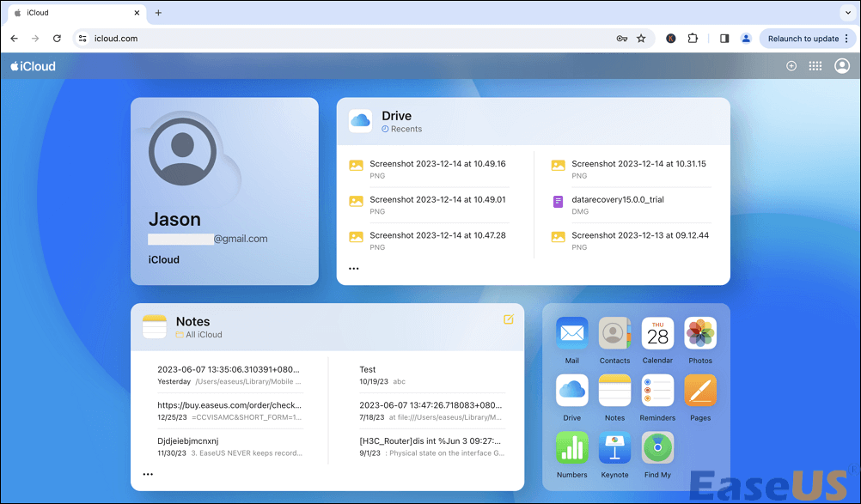This screenshot has width=861, height=504.
Task: Launch the Photos app
Action: [x=700, y=335]
